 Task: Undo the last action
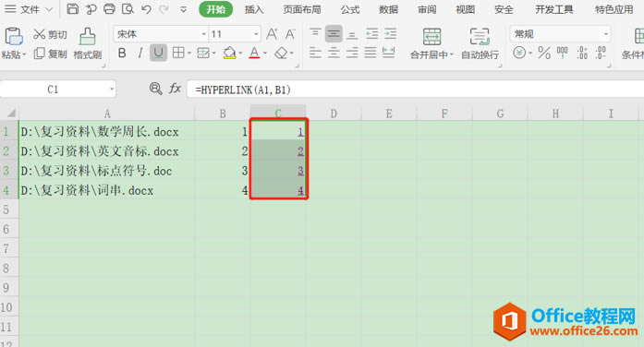pyautogui.click(x=146, y=9)
